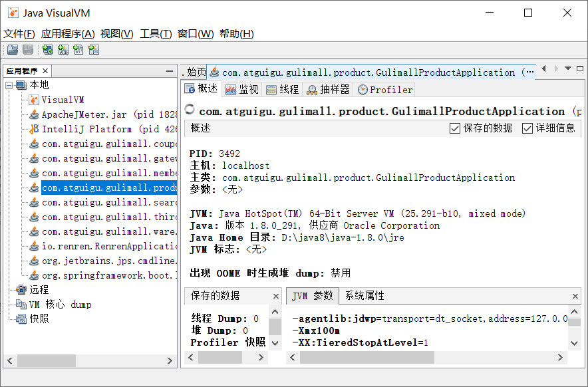
Task: Open the 窗口(W) menu
Action: click(196, 34)
